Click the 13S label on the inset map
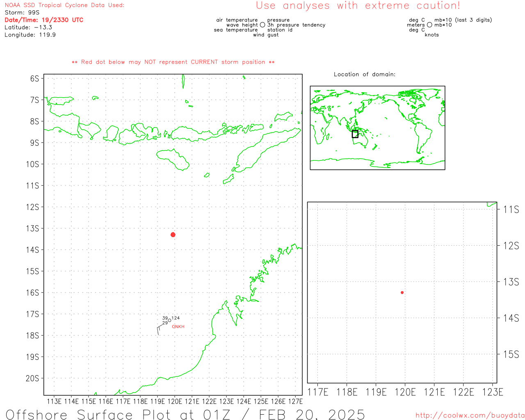This screenshot has height=420, width=525. (511, 282)
